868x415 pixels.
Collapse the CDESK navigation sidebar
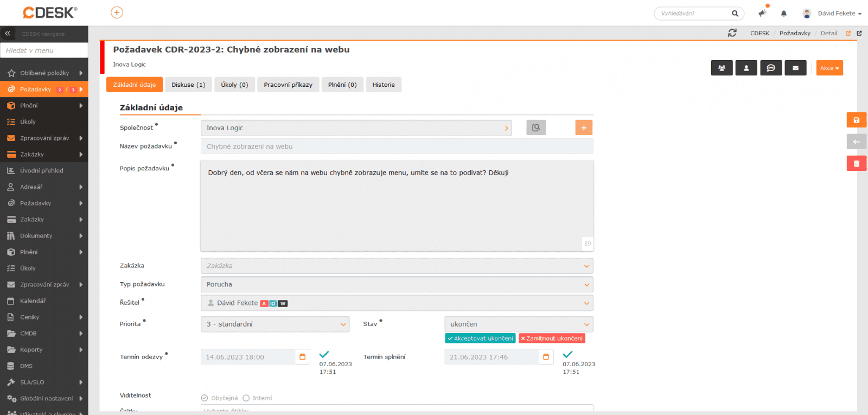click(8, 34)
